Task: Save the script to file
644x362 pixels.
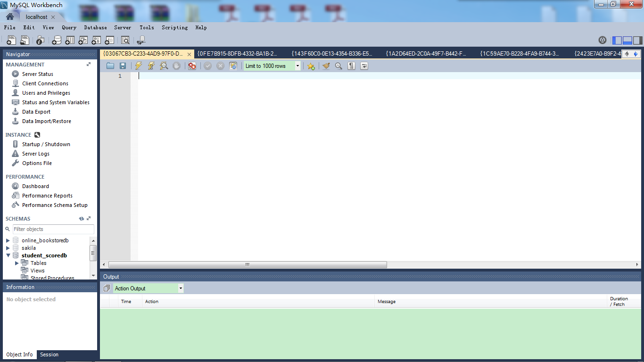Action: [123, 66]
